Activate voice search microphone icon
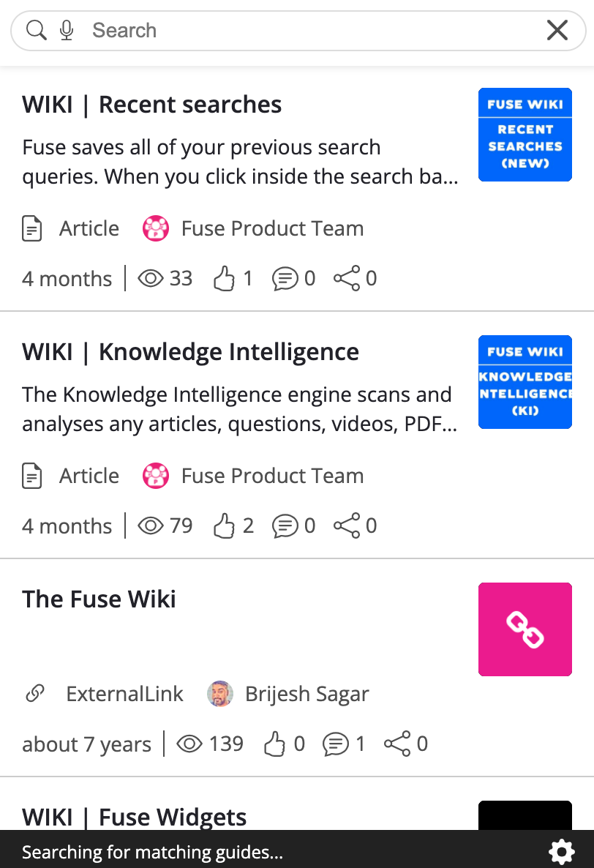 click(x=67, y=30)
